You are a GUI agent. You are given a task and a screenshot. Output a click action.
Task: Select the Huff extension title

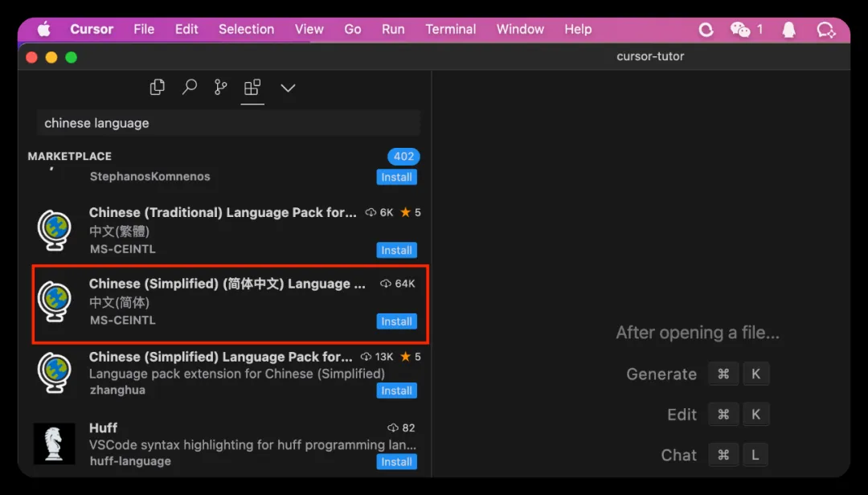[103, 428]
